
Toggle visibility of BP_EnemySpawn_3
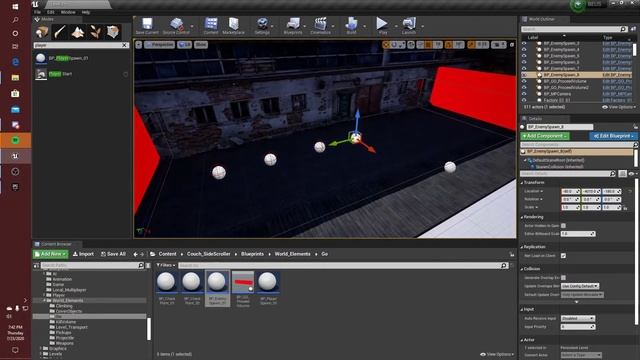click(524, 43)
